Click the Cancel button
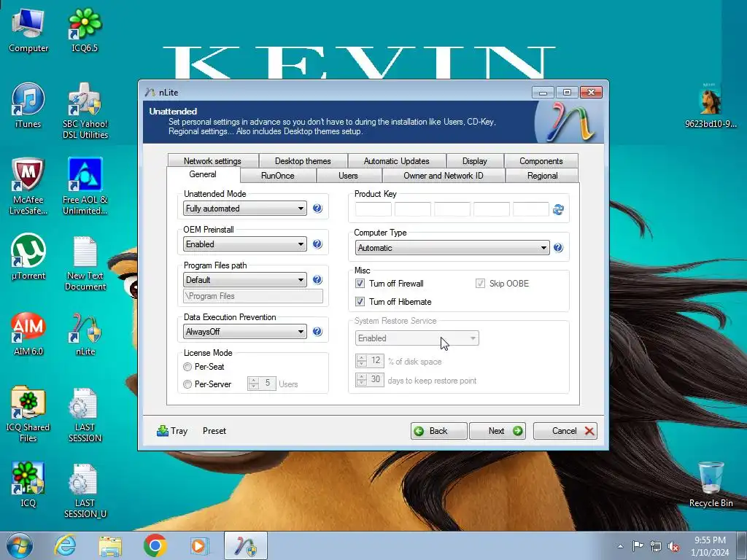This screenshot has height=560, width=747. point(565,431)
